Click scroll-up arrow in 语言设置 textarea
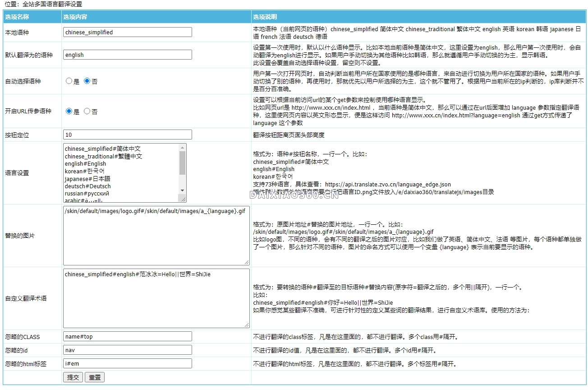The width and height of the screenshot is (588, 390). [x=183, y=148]
